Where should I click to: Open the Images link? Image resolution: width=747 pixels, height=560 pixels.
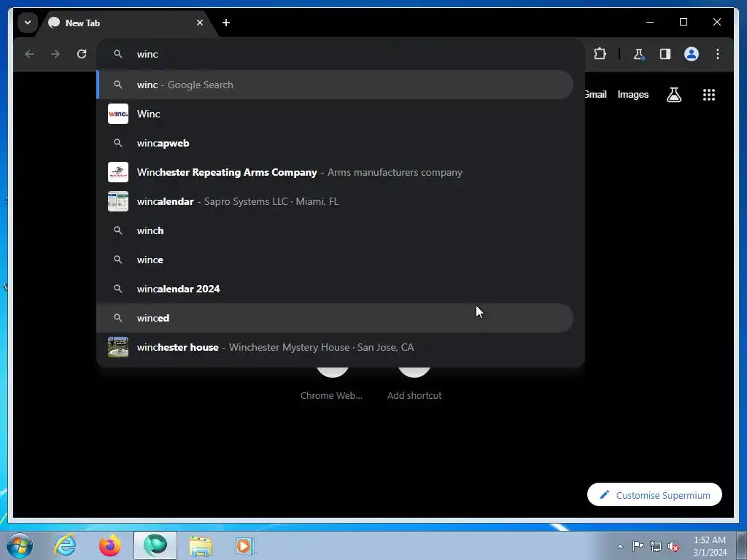[x=632, y=94]
